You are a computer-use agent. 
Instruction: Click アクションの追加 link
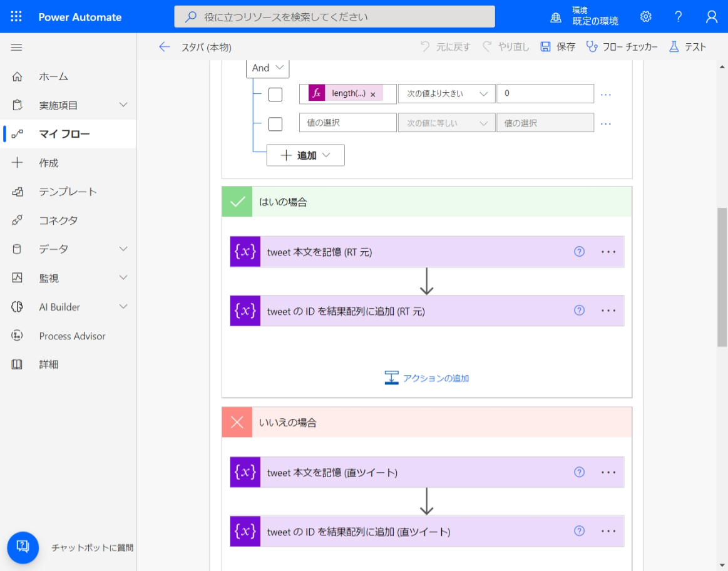point(427,378)
